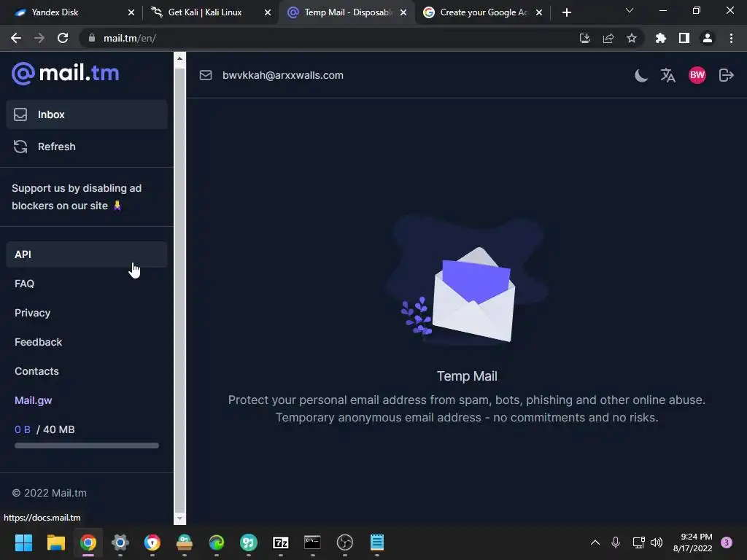Go back to the previous page
This screenshot has width=747, height=560.
16,38
